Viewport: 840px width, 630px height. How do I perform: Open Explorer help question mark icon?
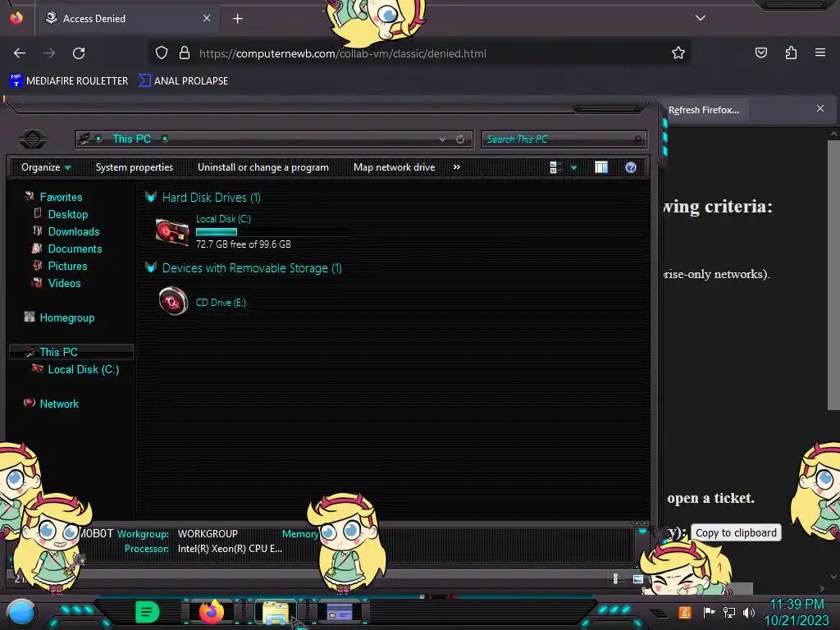point(631,167)
